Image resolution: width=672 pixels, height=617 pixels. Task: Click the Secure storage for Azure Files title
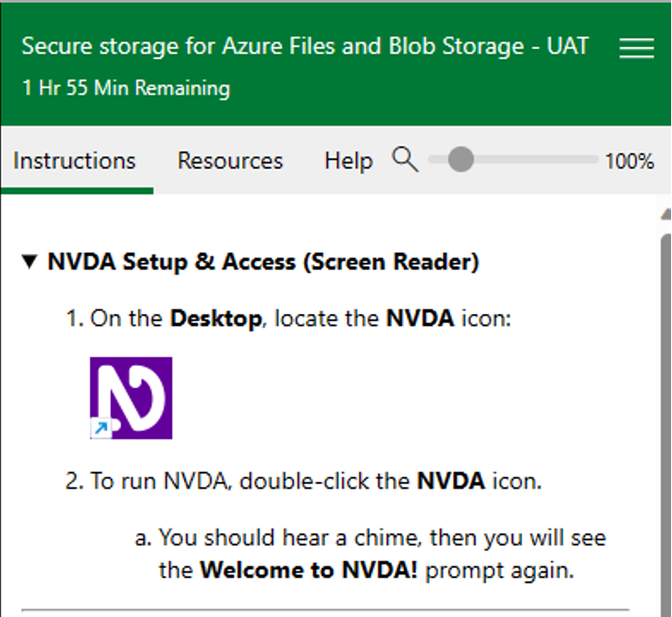[x=305, y=46]
